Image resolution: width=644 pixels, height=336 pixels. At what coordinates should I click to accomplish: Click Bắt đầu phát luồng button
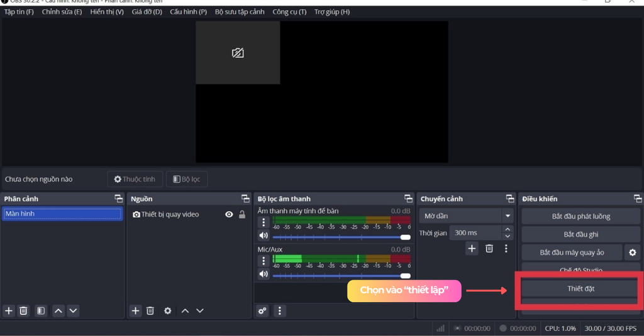[580, 216]
